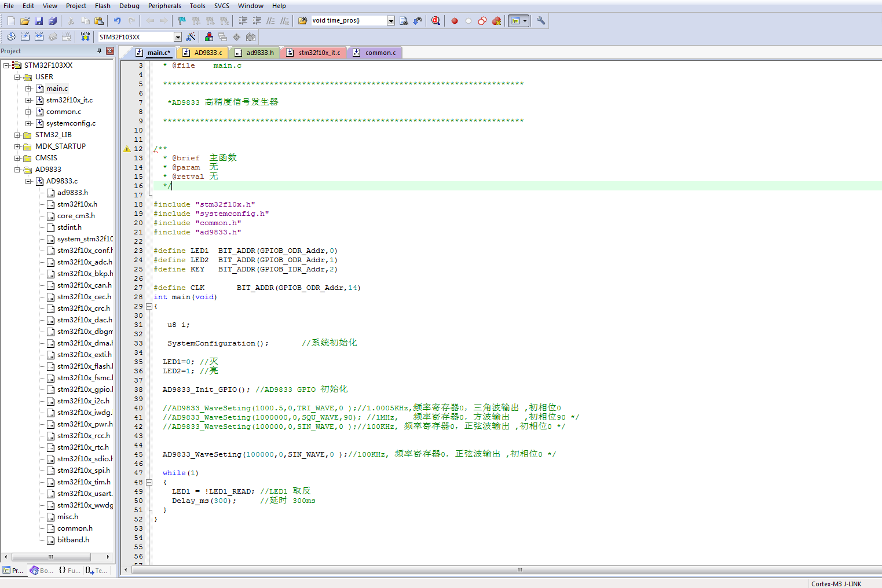Screen dimensions: 882x588
Task: Switch to the AD9833.c editor tab
Action: point(203,53)
